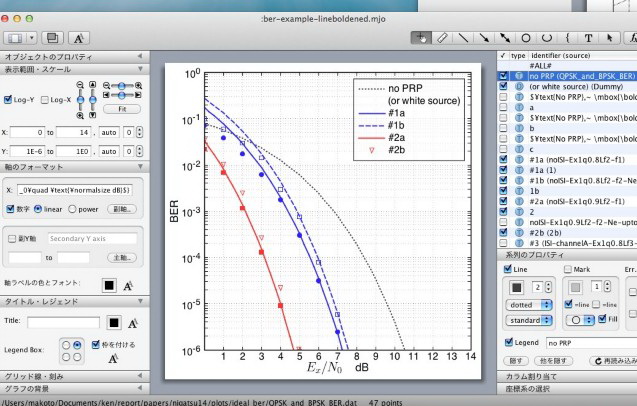Viewport: 637px width, 406px height.
Task: Toggle the 枠を付ける legend frame checkbox
Action: (95, 345)
